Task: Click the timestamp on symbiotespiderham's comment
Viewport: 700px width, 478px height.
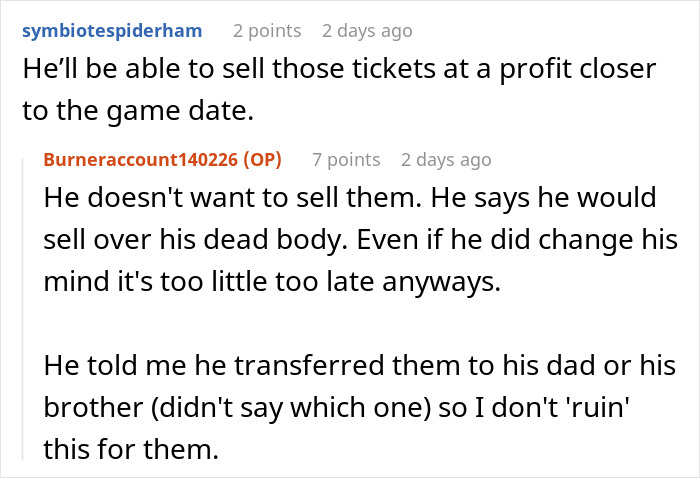Action: coord(367,31)
